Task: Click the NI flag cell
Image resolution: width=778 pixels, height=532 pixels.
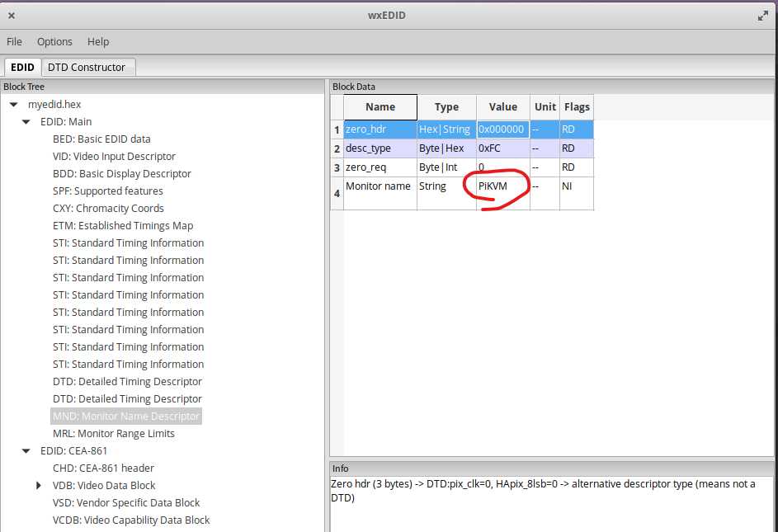Action: click(x=577, y=194)
